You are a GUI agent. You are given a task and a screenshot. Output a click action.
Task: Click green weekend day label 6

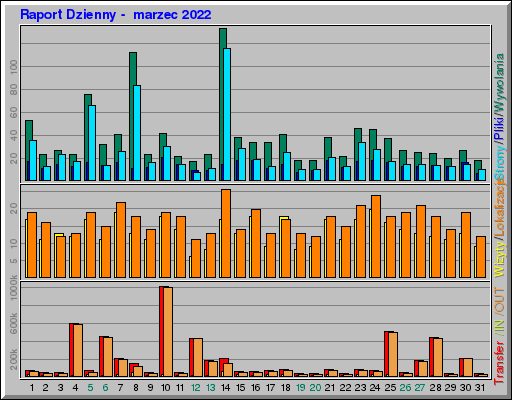[x=105, y=388]
